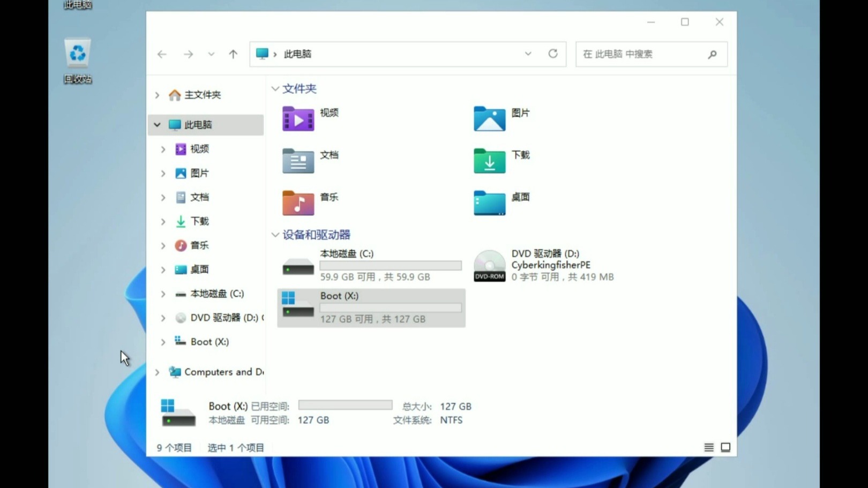Image resolution: width=868 pixels, height=488 pixels.
Task: Go back with the back arrow
Action: 162,54
